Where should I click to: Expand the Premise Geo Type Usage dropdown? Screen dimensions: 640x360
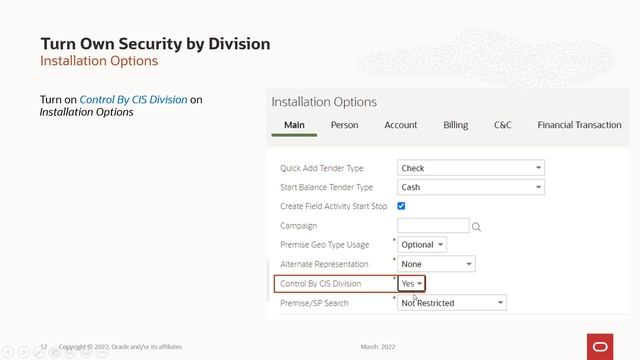click(422, 244)
